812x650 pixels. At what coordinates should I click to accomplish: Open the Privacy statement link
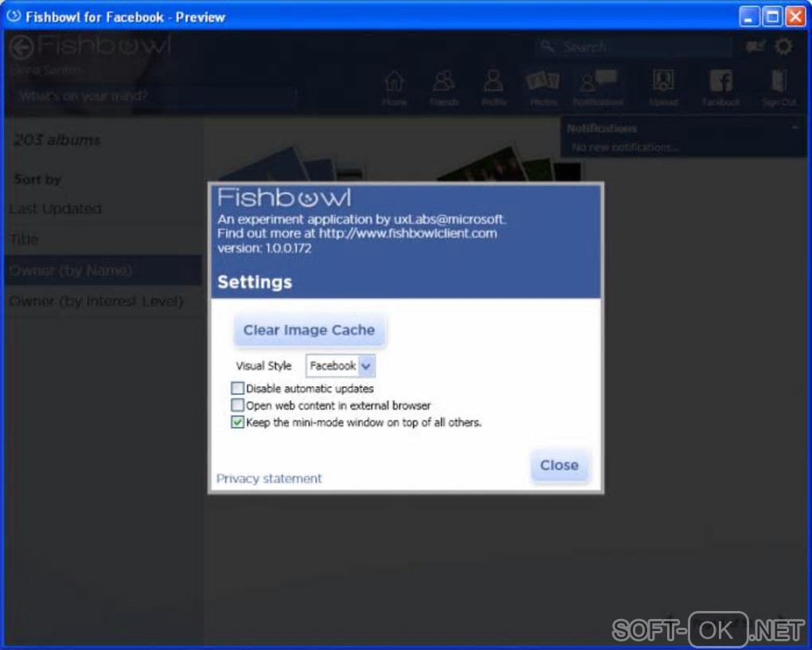coord(269,479)
